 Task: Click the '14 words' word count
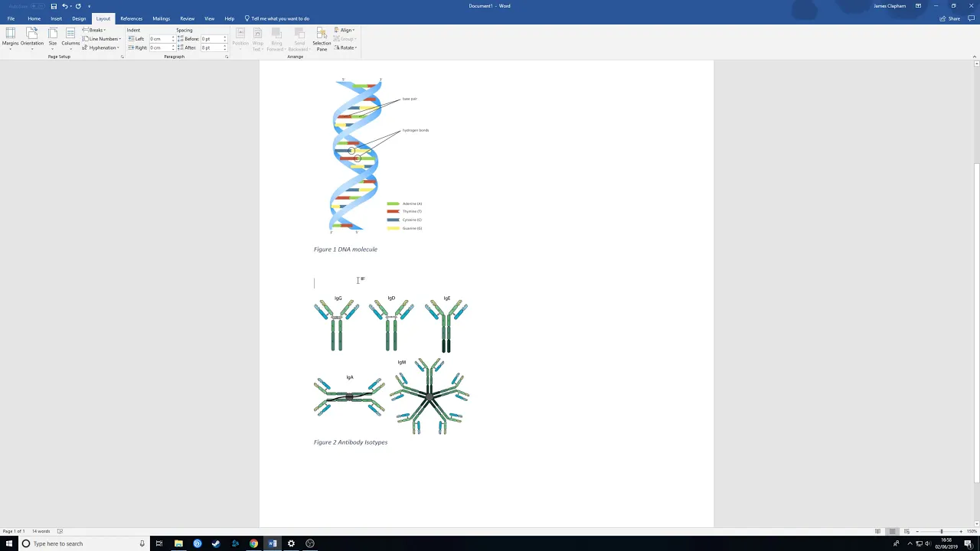tap(41, 531)
